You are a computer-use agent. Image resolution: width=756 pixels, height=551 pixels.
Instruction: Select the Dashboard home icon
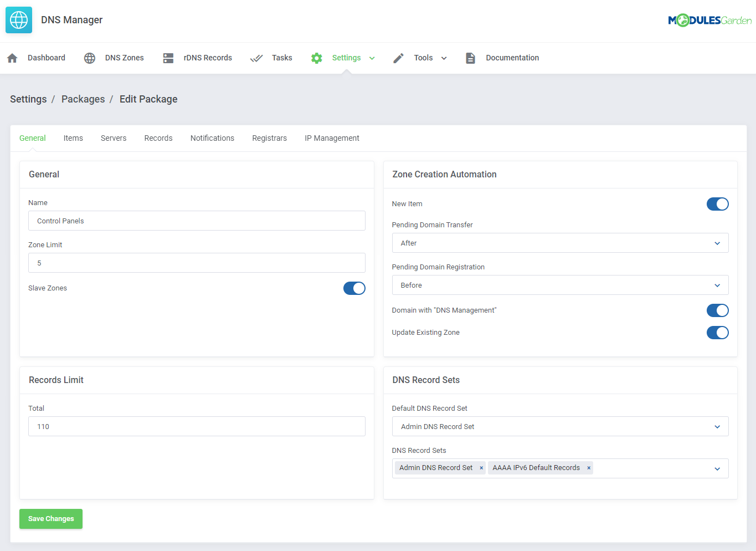(x=12, y=58)
